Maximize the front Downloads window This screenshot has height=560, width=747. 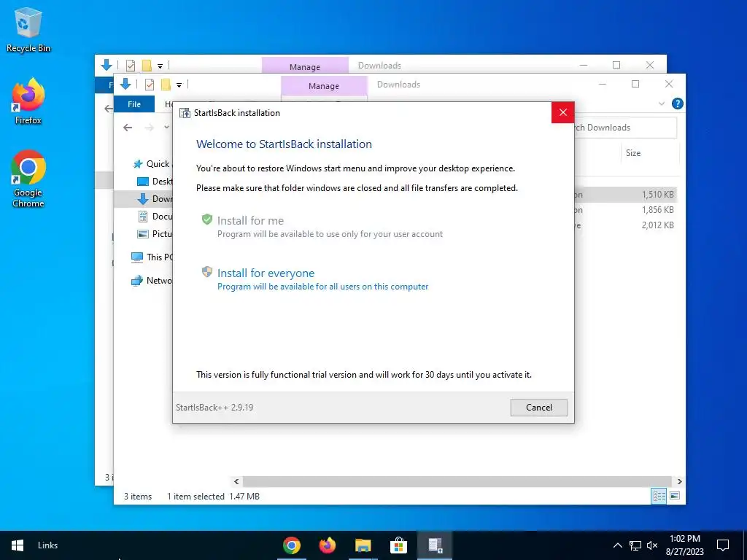click(x=635, y=85)
